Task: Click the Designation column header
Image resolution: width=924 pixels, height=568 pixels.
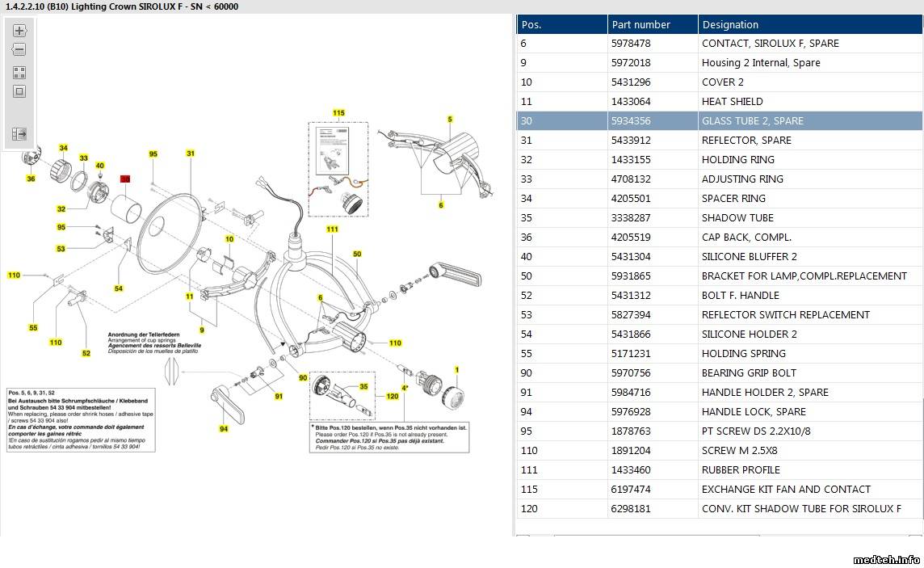Action: pyautogui.click(x=809, y=24)
